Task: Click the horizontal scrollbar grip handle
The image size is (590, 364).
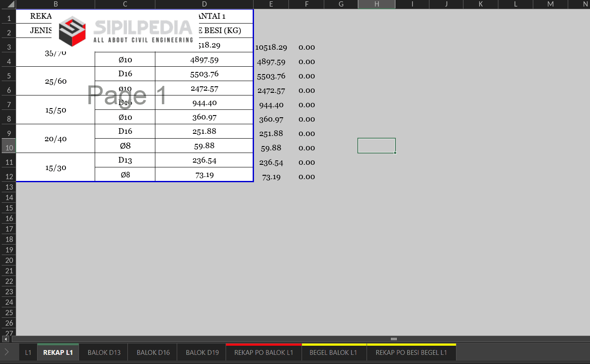Action: pos(394,339)
